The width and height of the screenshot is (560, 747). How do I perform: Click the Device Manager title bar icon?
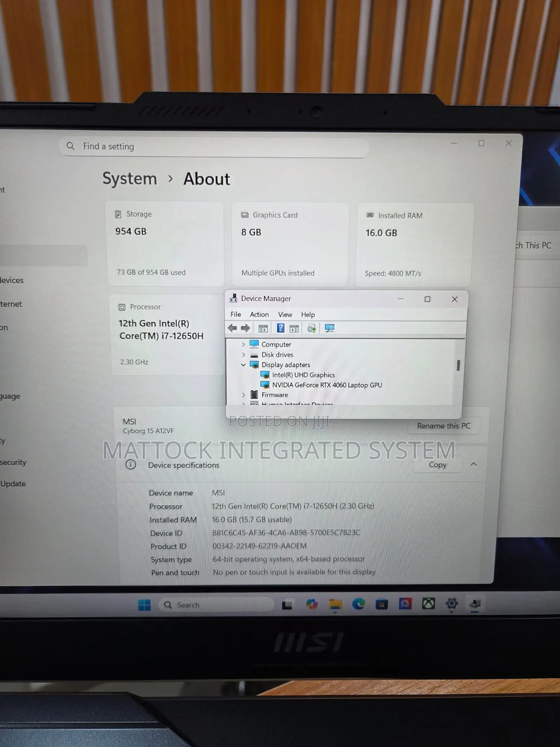click(233, 298)
